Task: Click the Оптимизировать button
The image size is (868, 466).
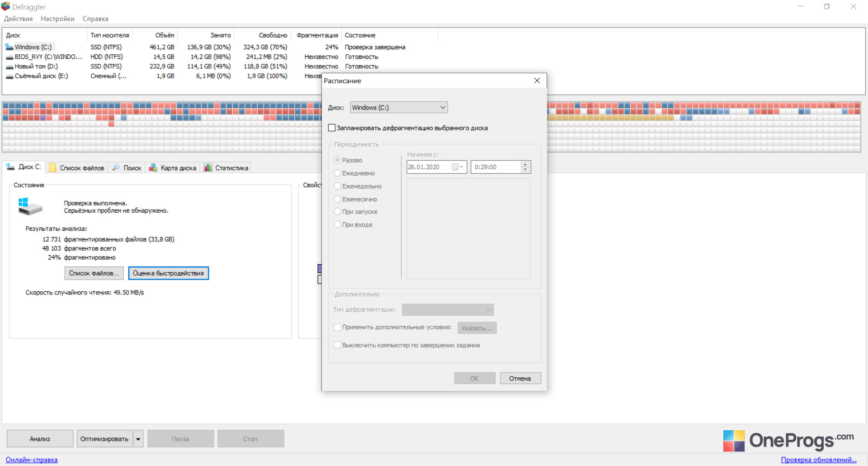Action: 105,439
